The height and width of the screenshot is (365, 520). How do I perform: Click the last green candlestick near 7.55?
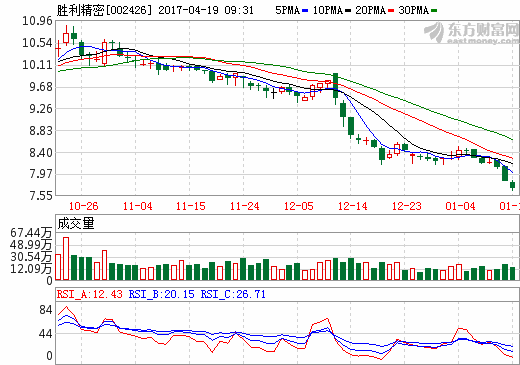click(x=513, y=185)
